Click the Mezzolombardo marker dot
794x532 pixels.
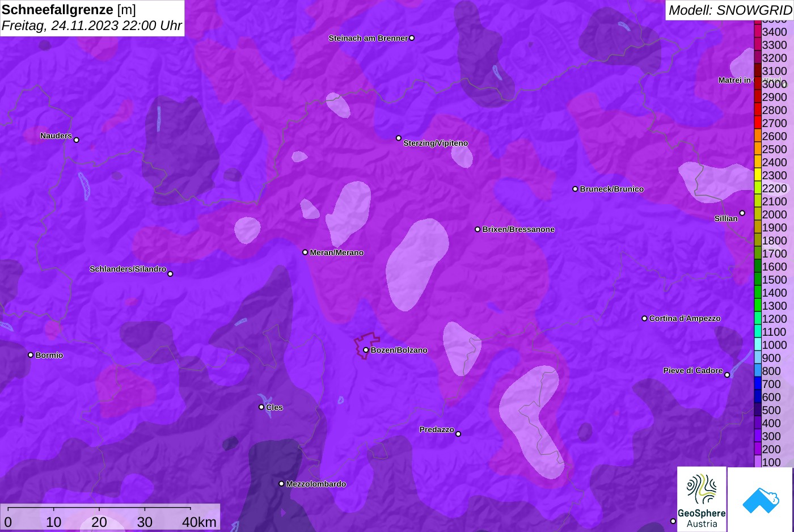[281, 484]
